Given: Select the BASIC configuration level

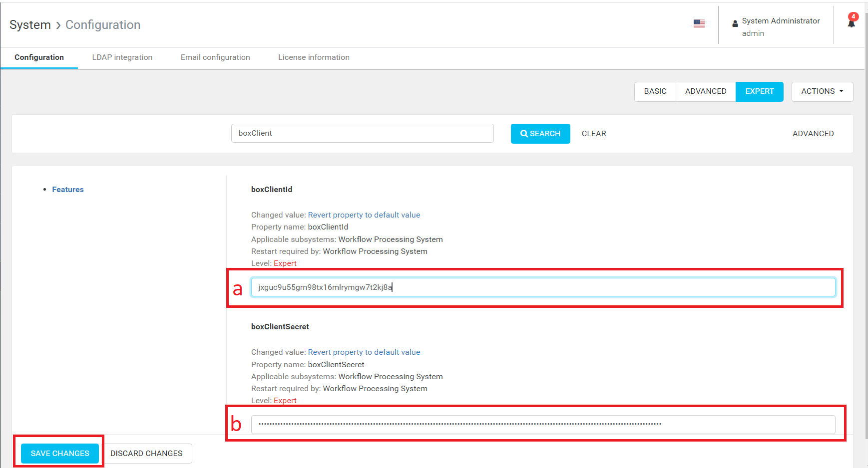Looking at the screenshot, I should [x=655, y=91].
